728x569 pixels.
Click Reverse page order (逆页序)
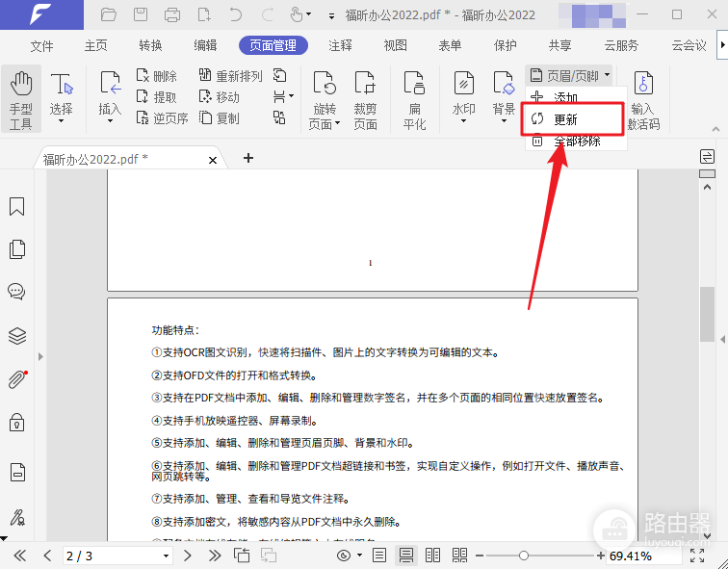coord(162,118)
